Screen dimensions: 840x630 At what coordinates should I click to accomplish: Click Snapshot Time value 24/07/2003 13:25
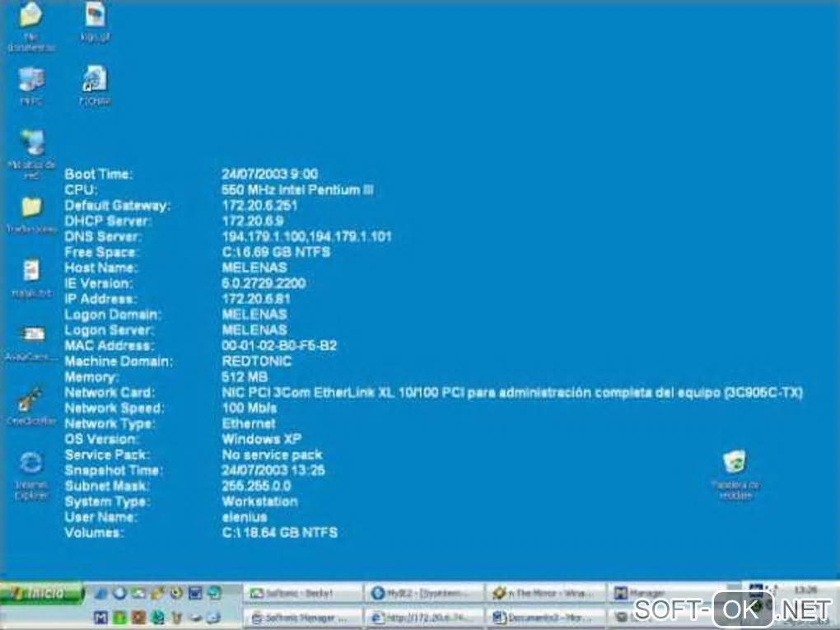tap(273, 470)
